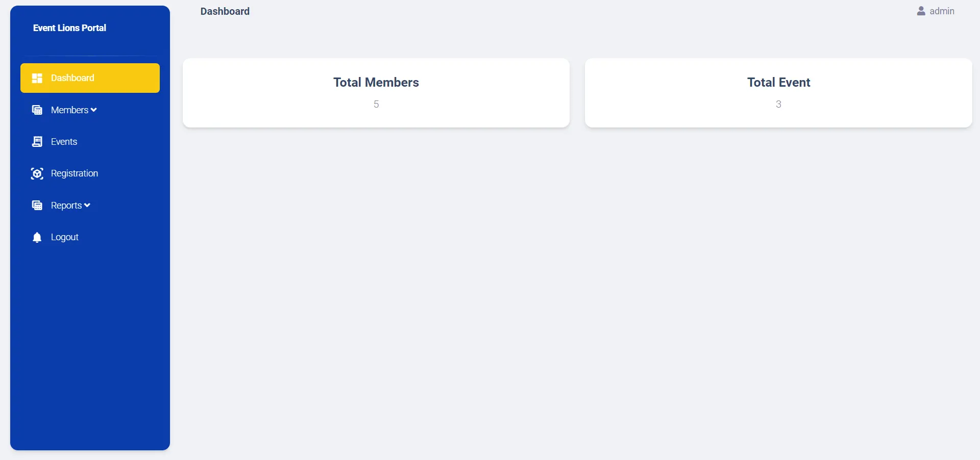Click the admin username text
Image resolution: width=980 pixels, height=460 pixels.
click(x=942, y=11)
